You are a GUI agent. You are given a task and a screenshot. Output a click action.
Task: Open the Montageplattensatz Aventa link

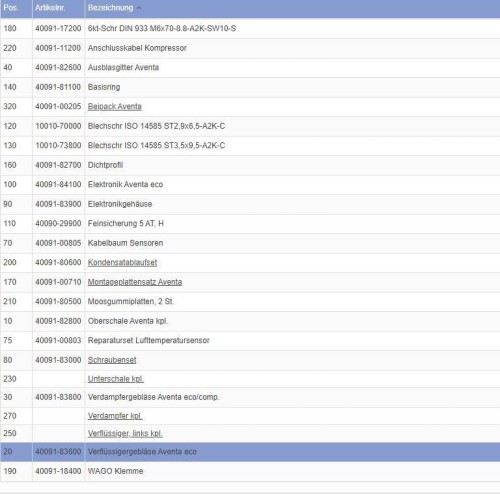point(135,282)
